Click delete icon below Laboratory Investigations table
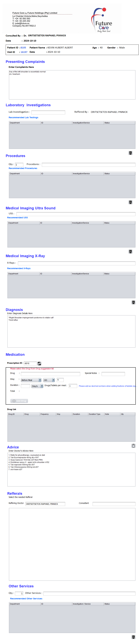Screen dimensions: 139x644 [x=130, y=153]
